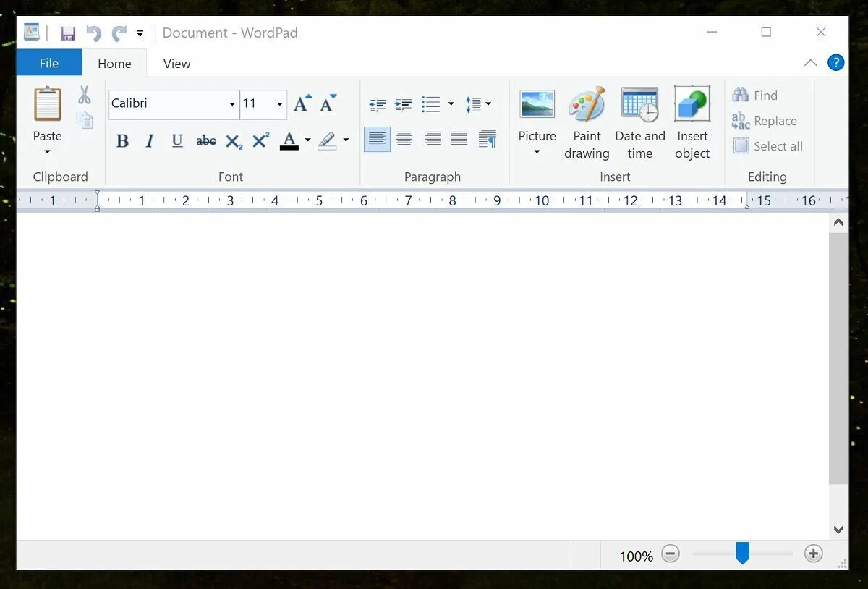Click the 100% zoom level text
The image size is (868, 589).
(x=636, y=556)
